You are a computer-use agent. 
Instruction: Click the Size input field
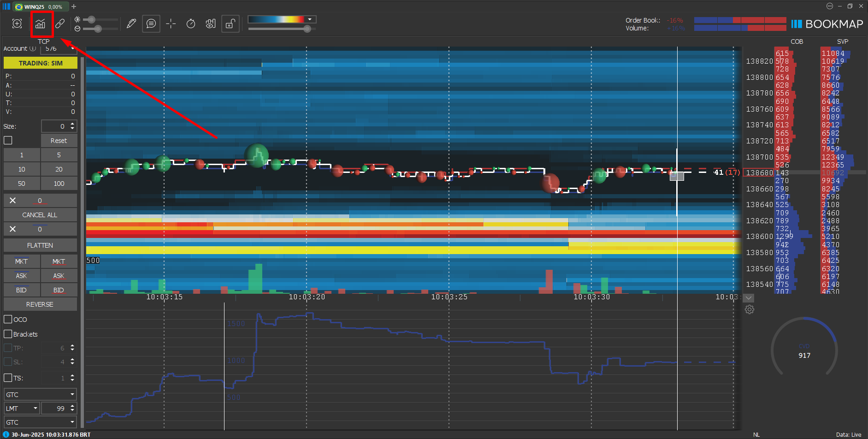(x=55, y=126)
